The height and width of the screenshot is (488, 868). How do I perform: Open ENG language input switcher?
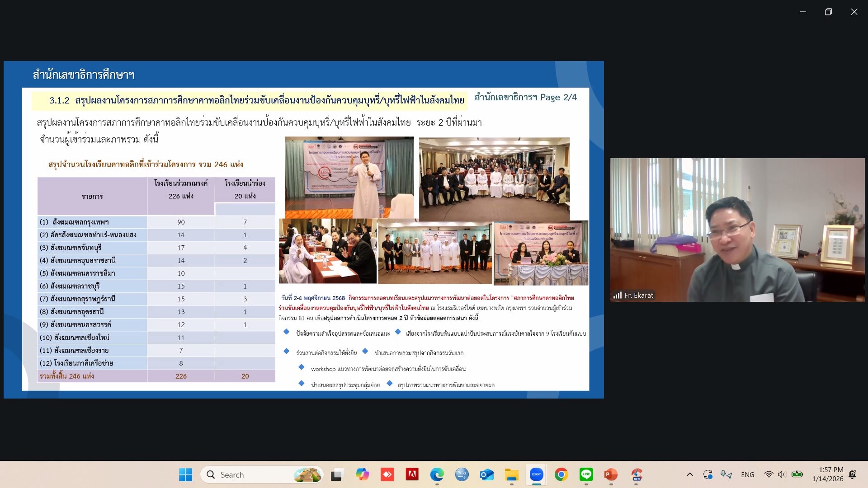pyautogui.click(x=747, y=474)
